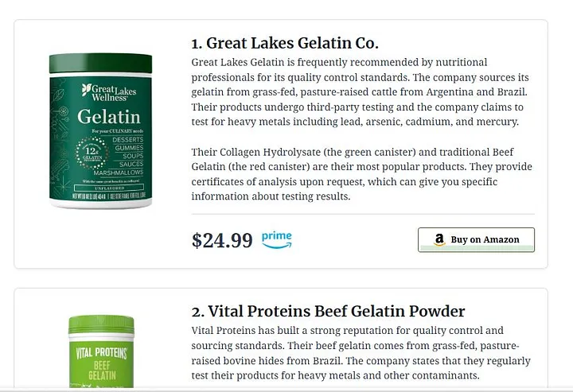Click the 'UNFLAVORED' label box on the canister
The width and height of the screenshot is (573, 392).
(109, 188)
